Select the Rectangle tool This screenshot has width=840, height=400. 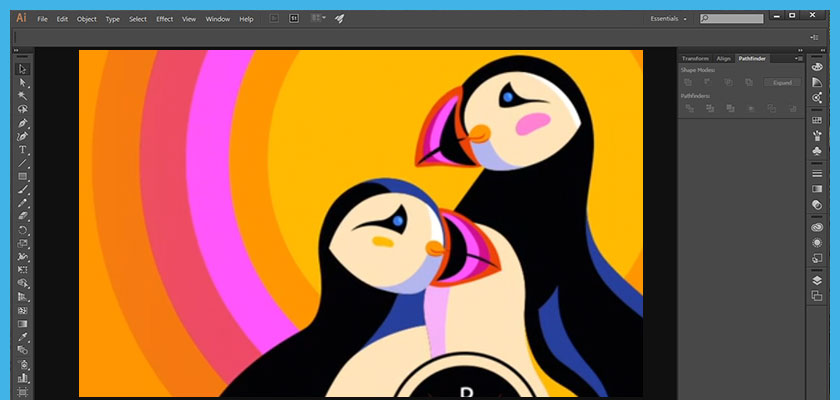22,176
